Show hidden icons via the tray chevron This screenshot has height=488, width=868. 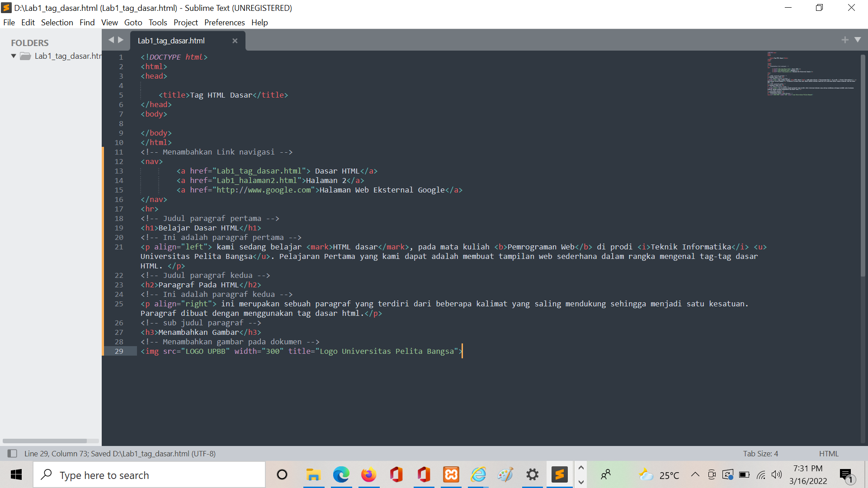click(695, 474)
